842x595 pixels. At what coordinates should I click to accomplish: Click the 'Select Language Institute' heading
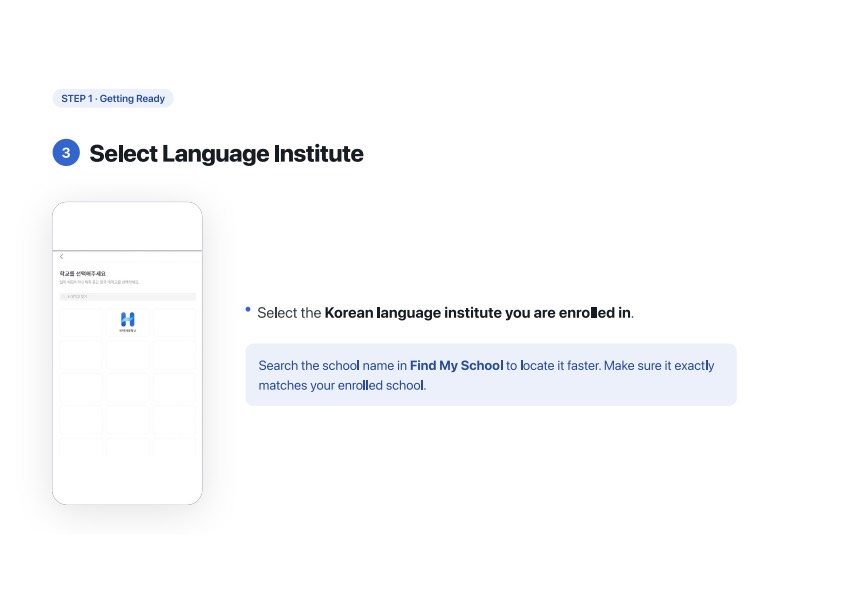[x=226, y=154]
